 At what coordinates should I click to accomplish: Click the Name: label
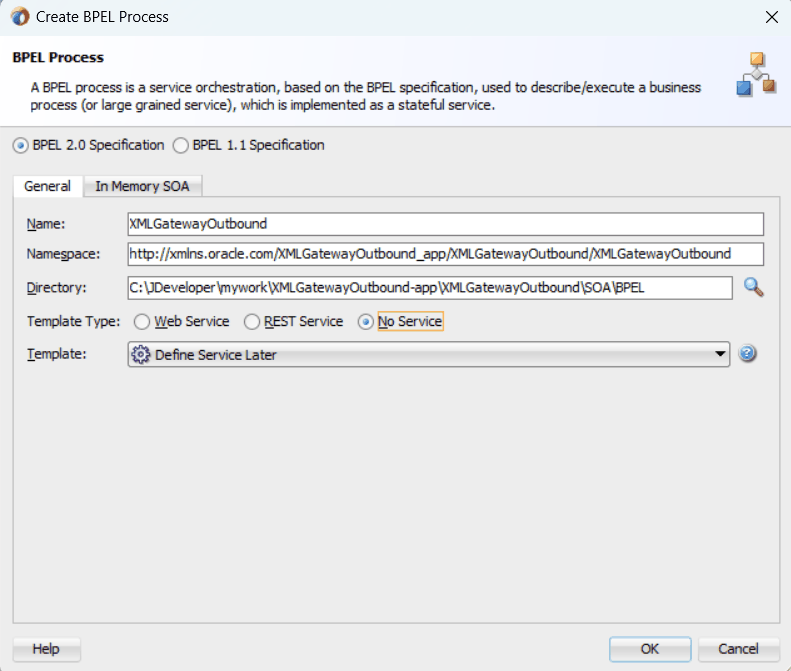(x=46, y=224)
